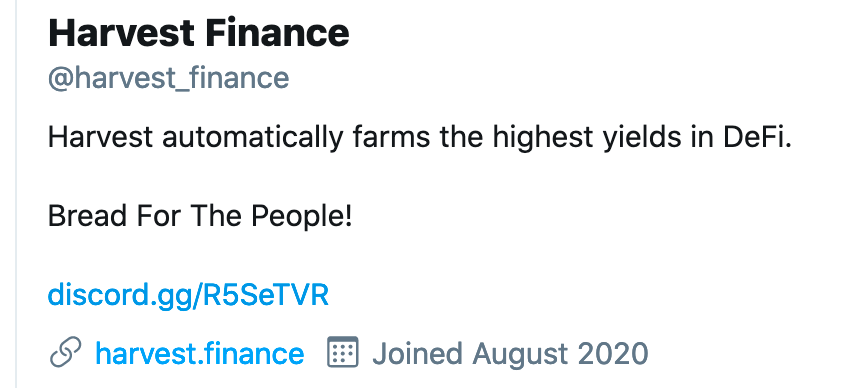Click the Harvest Finance profile name heading
Screen dimensions: 846x388
coord(199,33)
